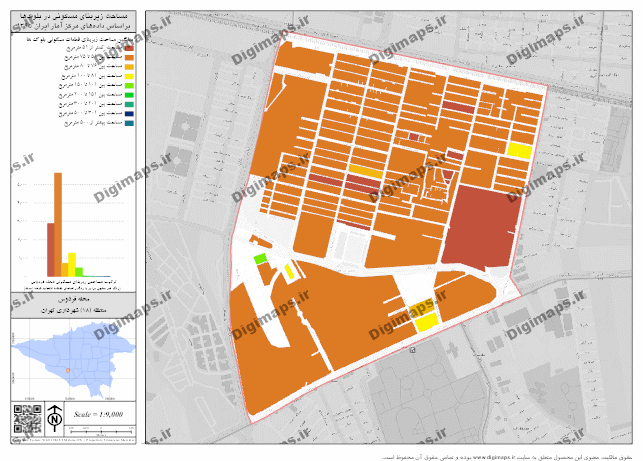Click the red-brown bar in the chart
This screenshot has height=461, width=643.
point(51,250)
